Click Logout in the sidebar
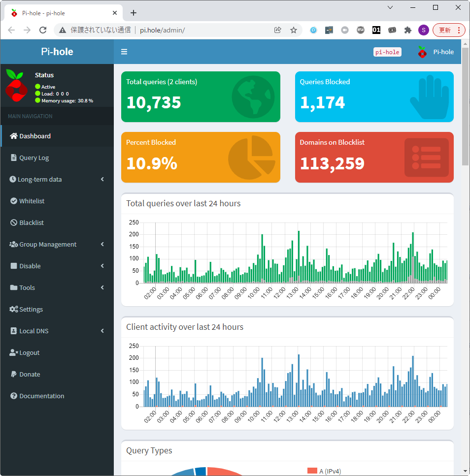The height and width of the screenshot is (476, 470). [29, 352]
